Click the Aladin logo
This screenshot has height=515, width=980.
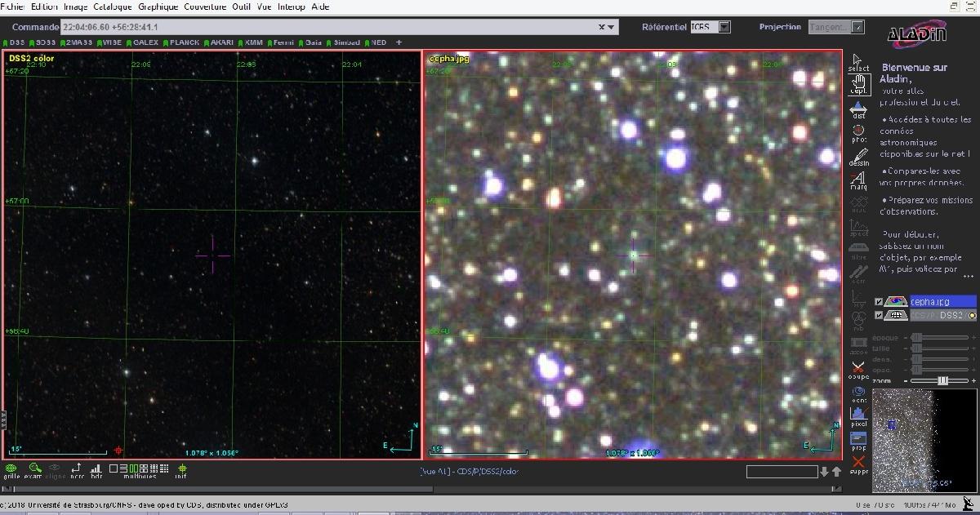pyautogui.click(x=917, y=33)
